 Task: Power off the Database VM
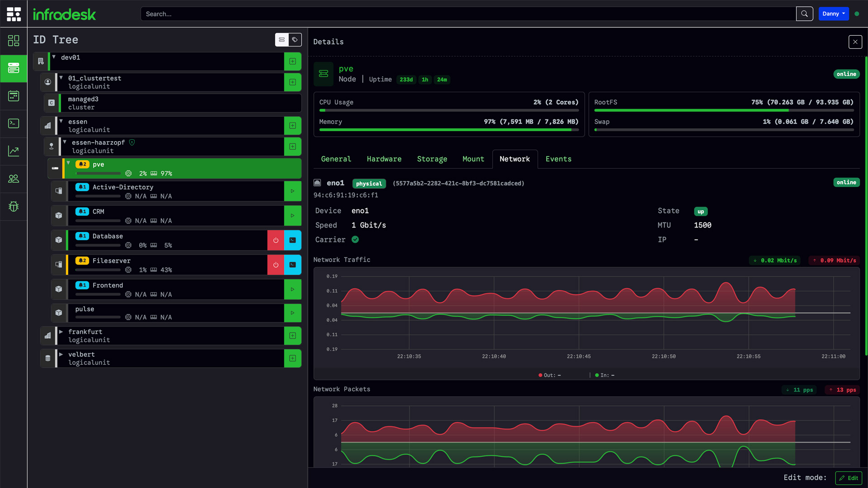pos(276,240)
